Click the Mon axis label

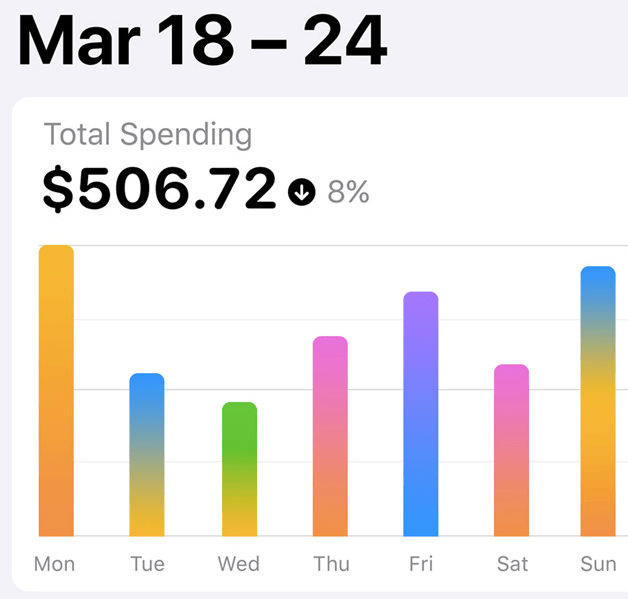54,564
